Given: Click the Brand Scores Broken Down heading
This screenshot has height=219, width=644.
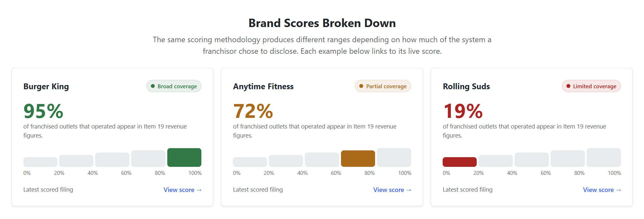Looking at the screenshot, I should click(x=322, y=23).
